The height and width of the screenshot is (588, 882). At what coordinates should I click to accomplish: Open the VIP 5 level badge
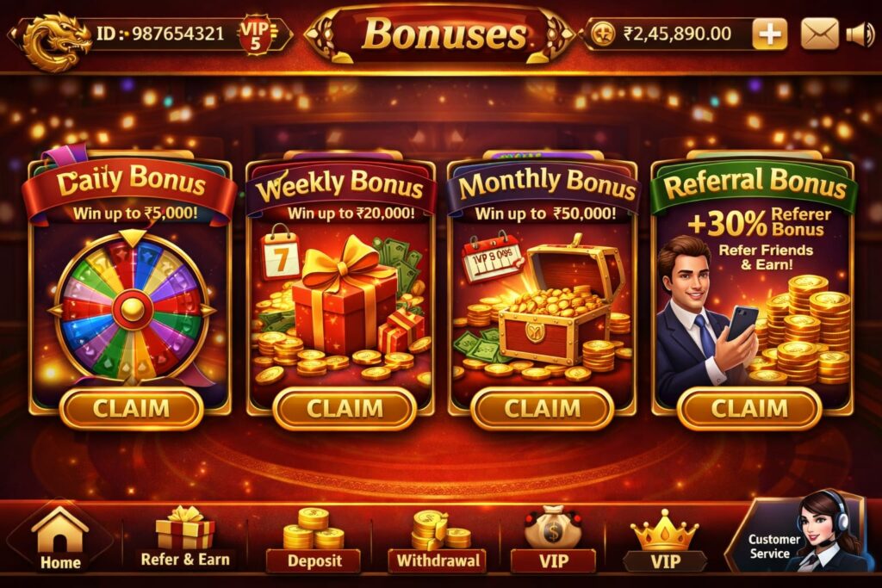click(257, 34)
